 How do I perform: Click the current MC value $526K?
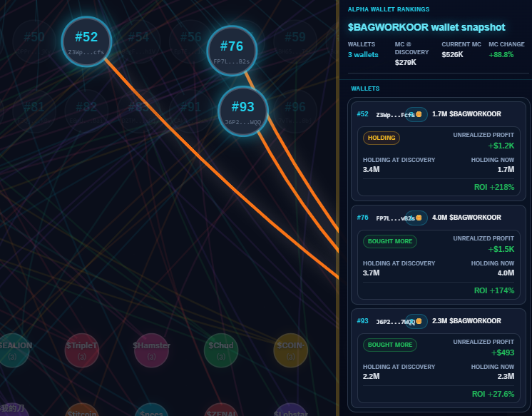(x=452, y=55)
